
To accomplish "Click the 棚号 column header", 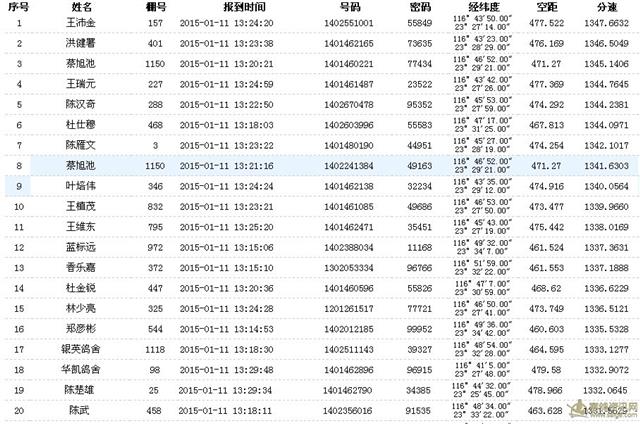I will (x=156, y=7).
